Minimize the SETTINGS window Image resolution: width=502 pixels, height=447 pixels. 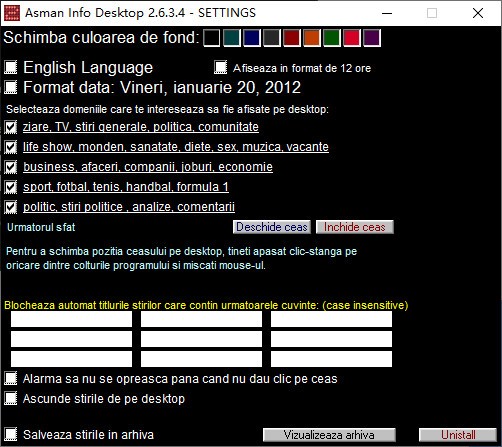tap(387, 13)
